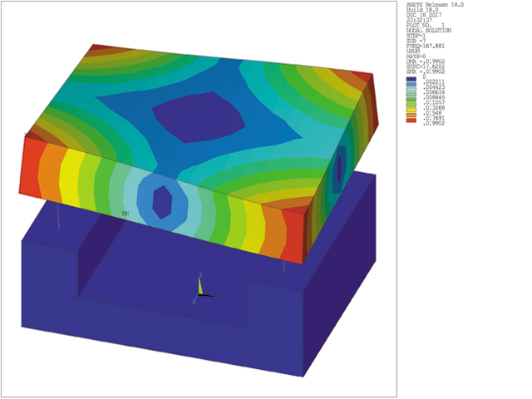Click the .019902 maximum legend value
This screenshot has height=399, width=532.
point(432,125)
